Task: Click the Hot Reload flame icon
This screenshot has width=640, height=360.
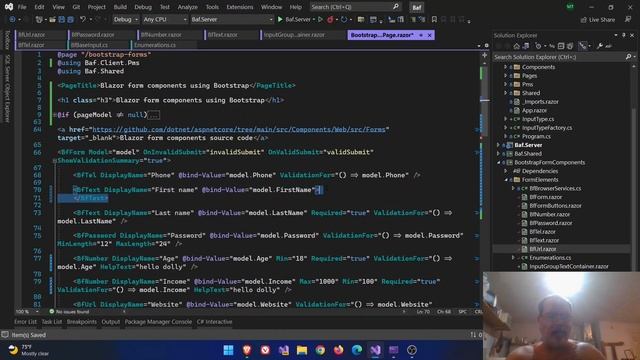Action: 330,19
